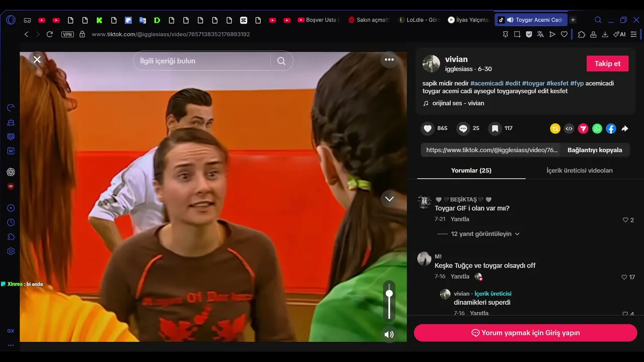Open a new browser tab with the plus button

[573, 20]
